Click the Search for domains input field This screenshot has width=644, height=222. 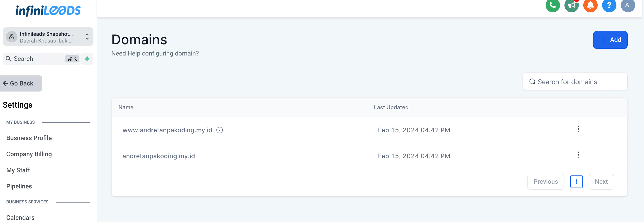[575, 82]
